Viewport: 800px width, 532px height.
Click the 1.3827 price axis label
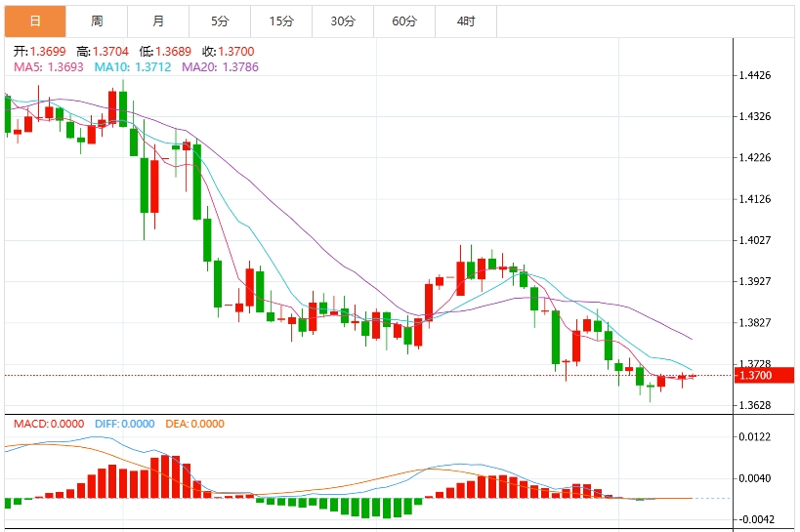click(755, 322)
